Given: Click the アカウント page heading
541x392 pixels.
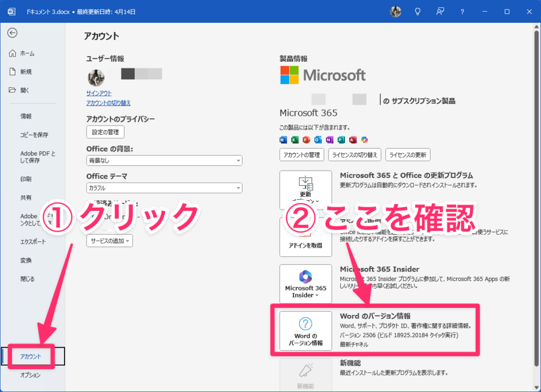Looking at the screenshot, I should click(102, 36).
